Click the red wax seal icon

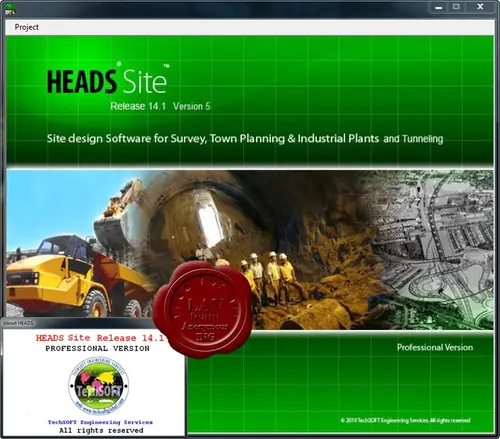[203, 310]
